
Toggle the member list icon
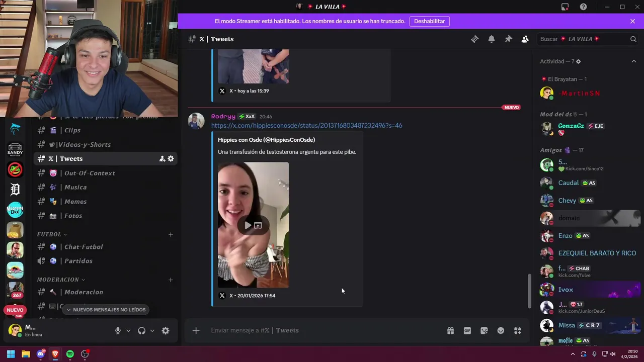coord(525,39)
